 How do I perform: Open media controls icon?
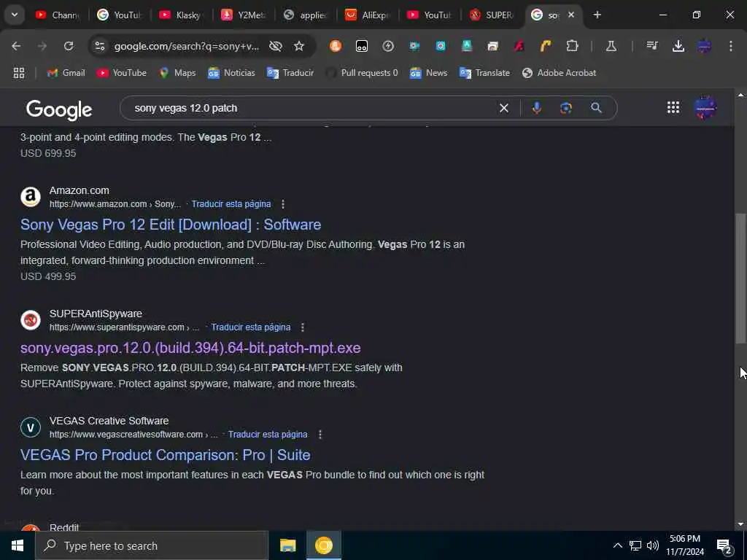651,46
